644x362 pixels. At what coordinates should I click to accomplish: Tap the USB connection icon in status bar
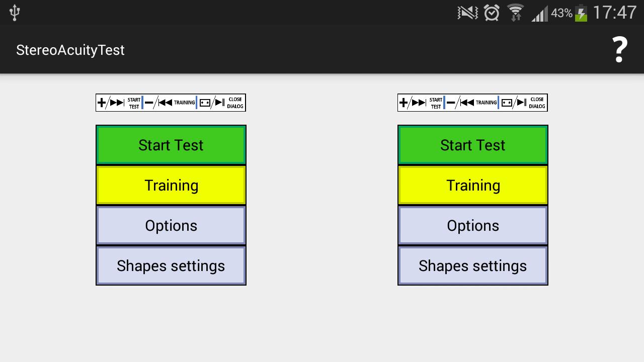(15, 13)
